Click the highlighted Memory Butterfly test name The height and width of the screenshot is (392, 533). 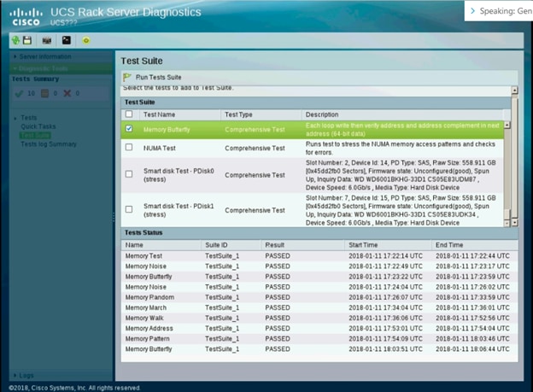[x=167, y=130]
